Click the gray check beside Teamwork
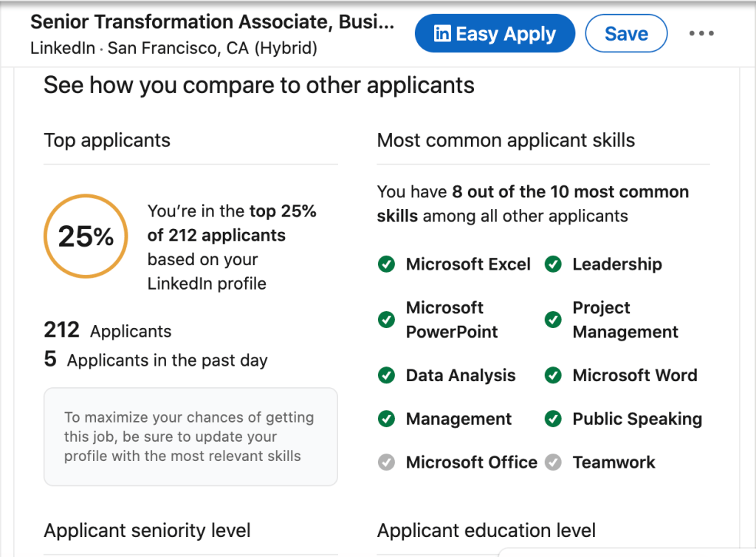The image size is (756, 557). [x=553, y=462]
